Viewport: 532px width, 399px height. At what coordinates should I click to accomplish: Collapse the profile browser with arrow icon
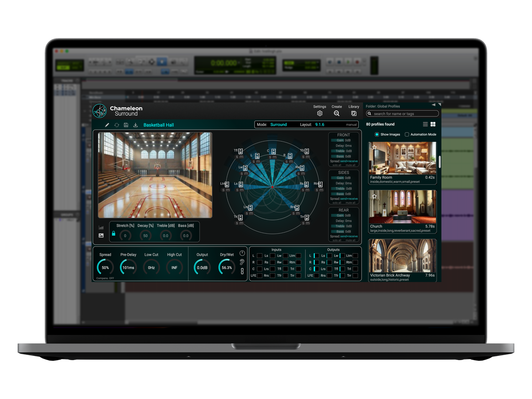click(x=434, y=105)
